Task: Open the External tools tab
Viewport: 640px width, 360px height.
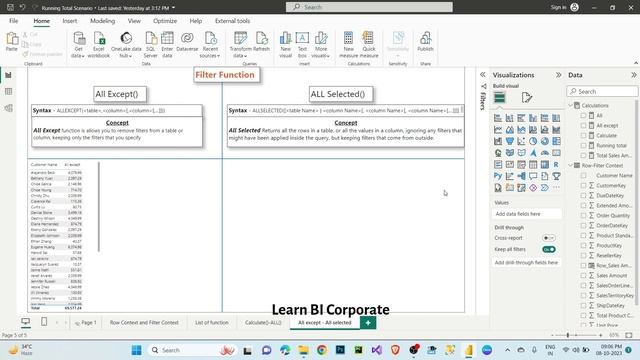Action: 232,21
